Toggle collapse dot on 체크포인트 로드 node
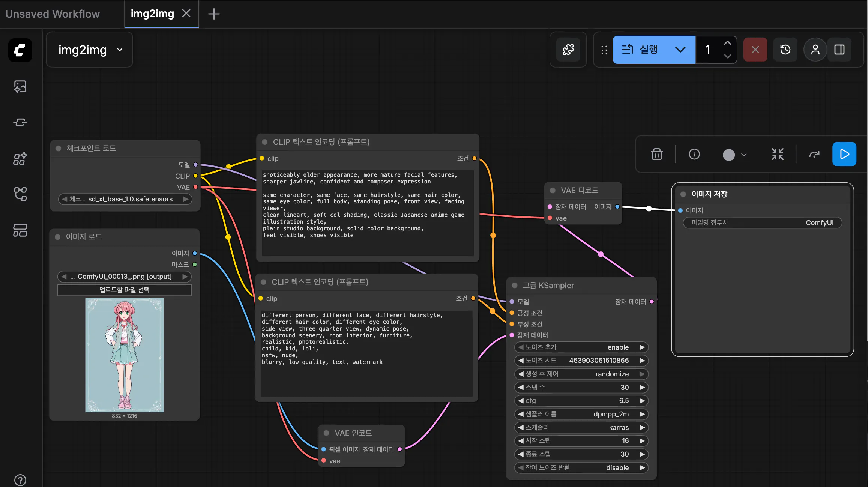 click(x=58, y=148)
